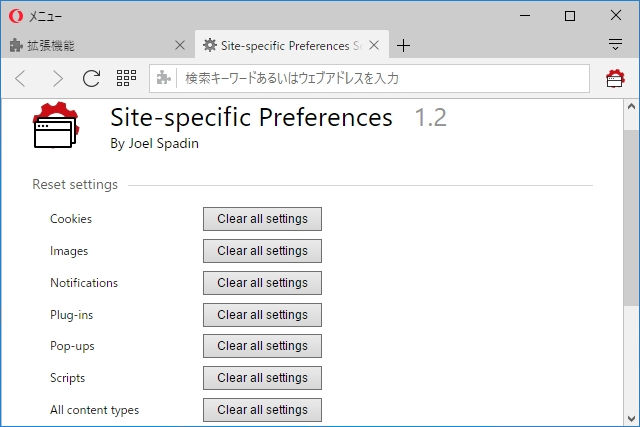Screen dimensions: 640x427
Task: Click the 'All content types' label
Action: (x=95, y=410)
